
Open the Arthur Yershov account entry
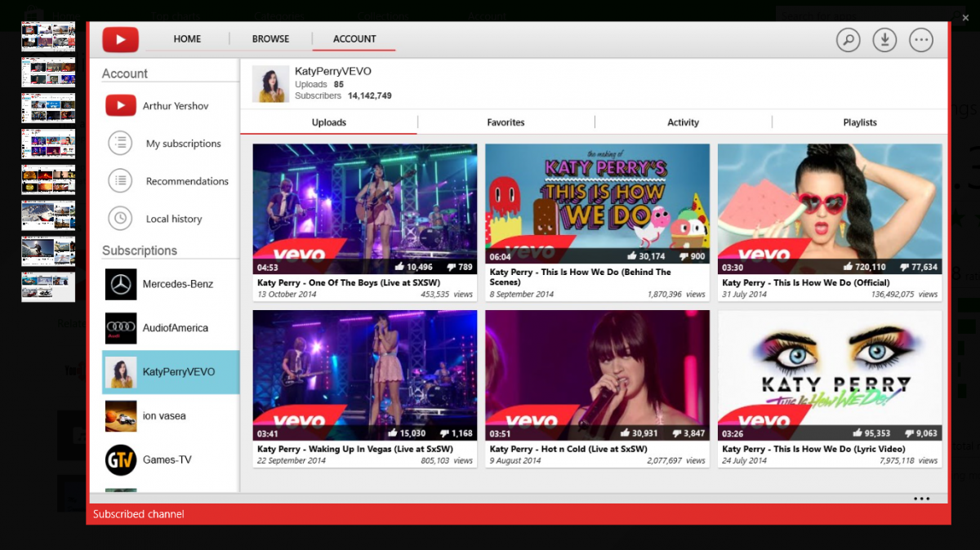pyautogui.click(x=171, y=106)
